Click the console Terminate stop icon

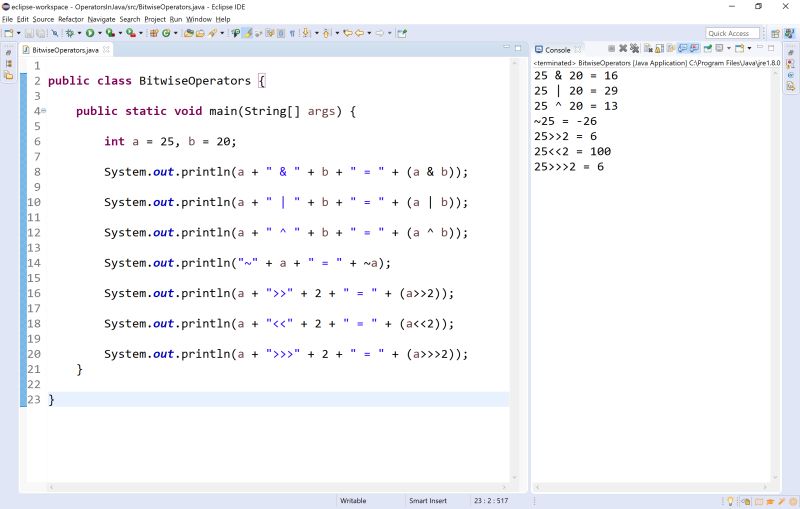tap(611, 48)
